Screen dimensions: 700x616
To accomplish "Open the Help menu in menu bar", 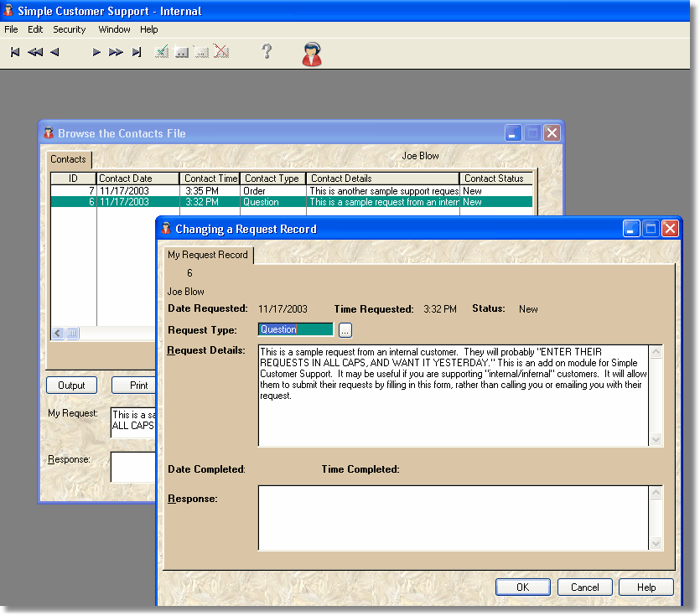I will 149,29.
